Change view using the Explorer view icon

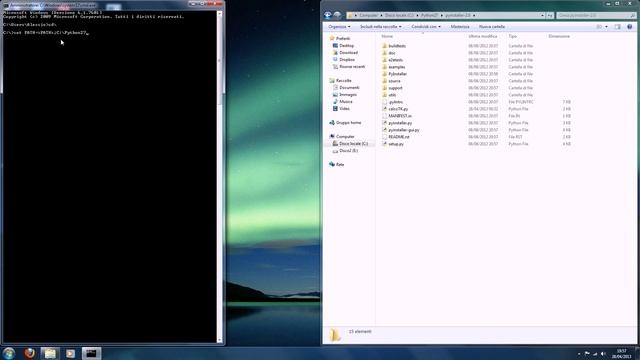599,27
